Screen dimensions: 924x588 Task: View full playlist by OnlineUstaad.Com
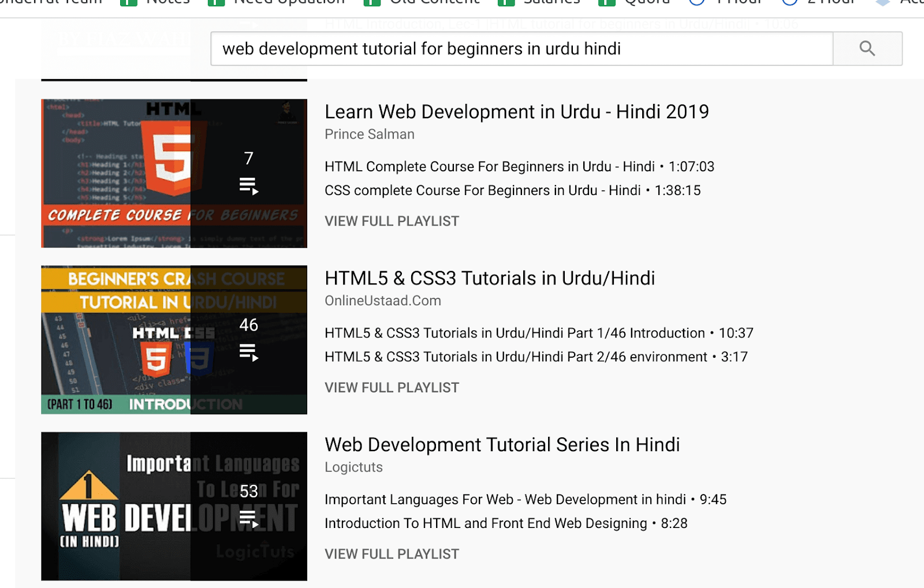(392, 388)
